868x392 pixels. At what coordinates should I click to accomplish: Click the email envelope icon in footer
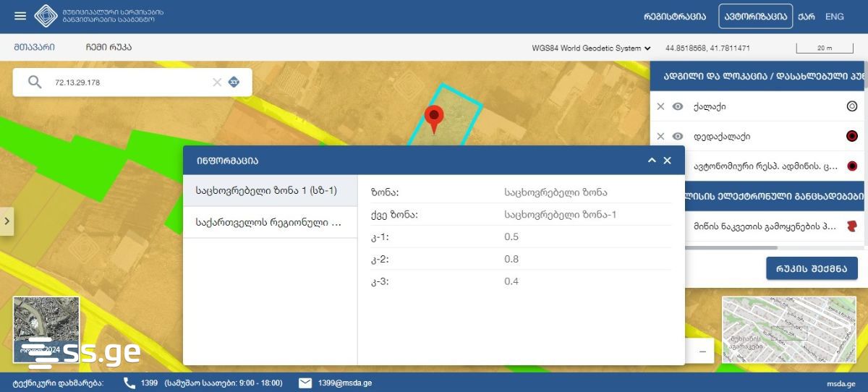(x=305, y=383)
